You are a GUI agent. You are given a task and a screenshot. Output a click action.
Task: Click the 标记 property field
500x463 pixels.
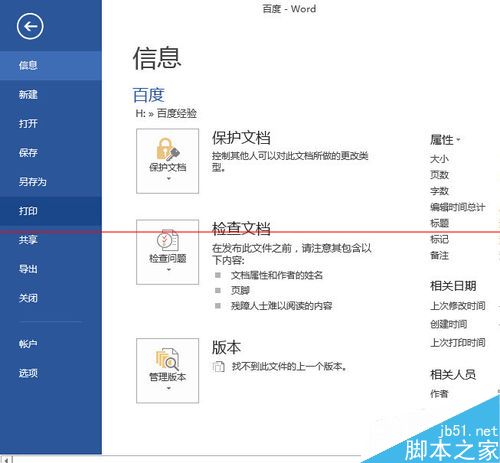click(439, 239)
